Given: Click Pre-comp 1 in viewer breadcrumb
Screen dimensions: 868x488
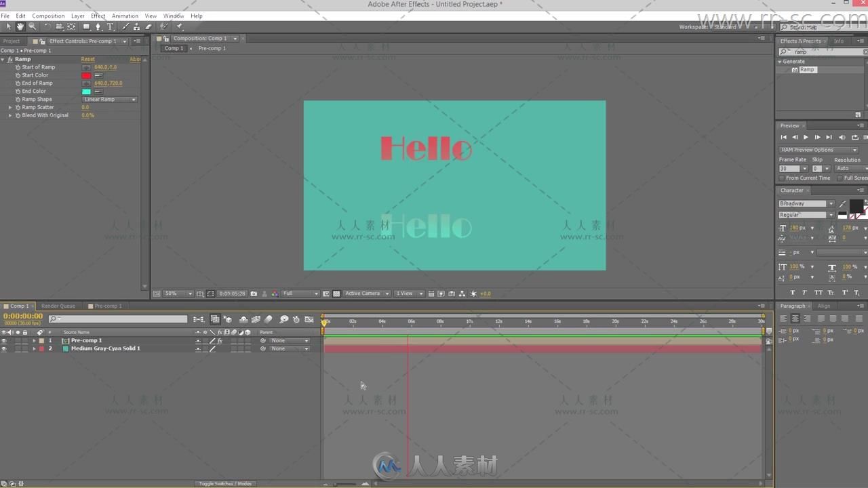Looking at the screenshot, I should point(212,48).
